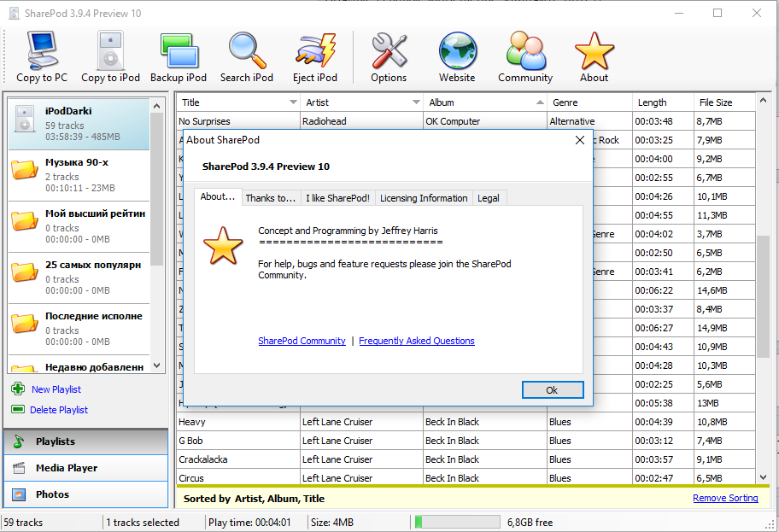Open the Website globe icon

(457, 52)
